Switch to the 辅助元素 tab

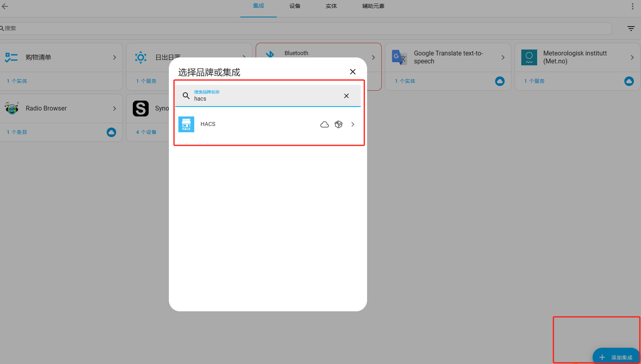(373, 6)
